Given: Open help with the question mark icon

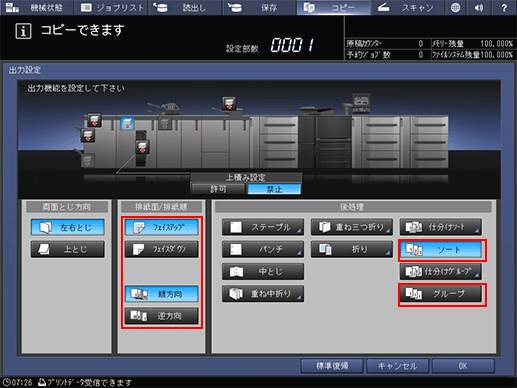Looking at the screenshot, I should (x=504, y=7).
